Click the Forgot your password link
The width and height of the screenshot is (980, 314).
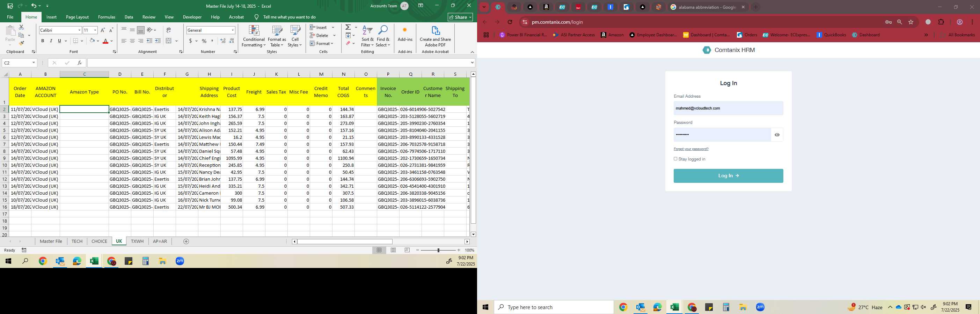pos(691,149)
